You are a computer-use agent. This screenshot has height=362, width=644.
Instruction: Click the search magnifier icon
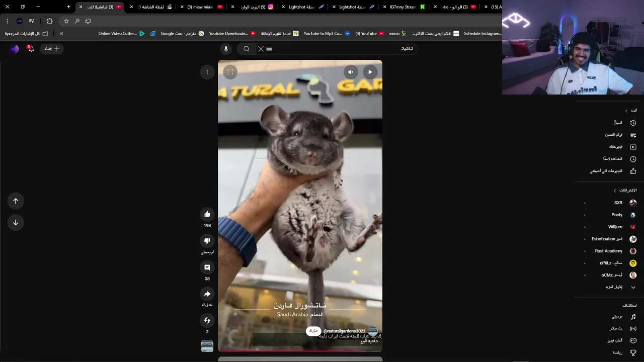point(247,49)
